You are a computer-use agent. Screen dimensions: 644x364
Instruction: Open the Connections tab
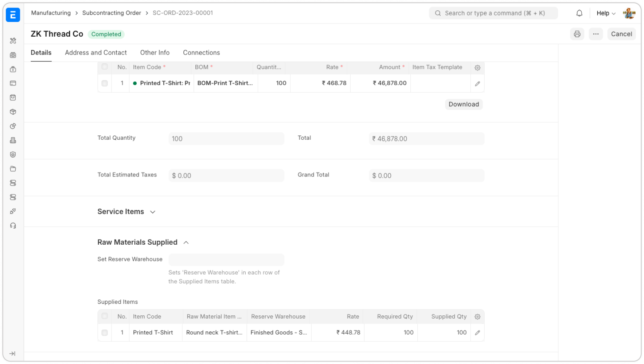(x=201, y=53)
